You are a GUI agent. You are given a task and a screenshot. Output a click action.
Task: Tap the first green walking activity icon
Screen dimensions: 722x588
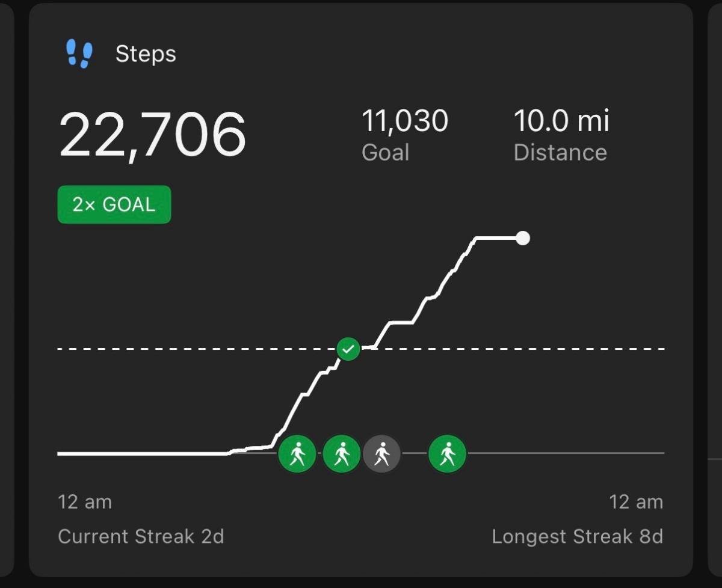[297, 453]
